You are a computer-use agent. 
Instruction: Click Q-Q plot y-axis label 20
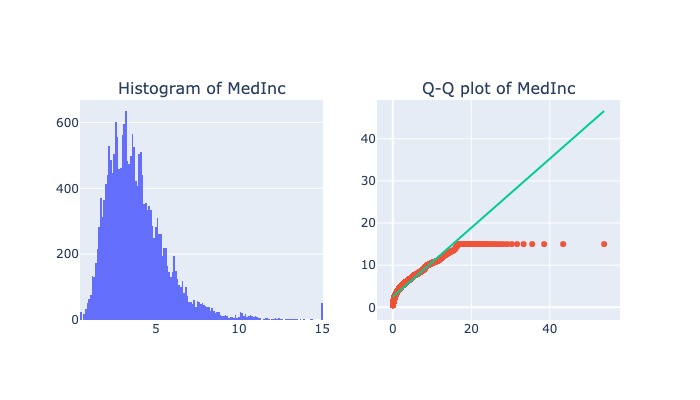[367, 223]
